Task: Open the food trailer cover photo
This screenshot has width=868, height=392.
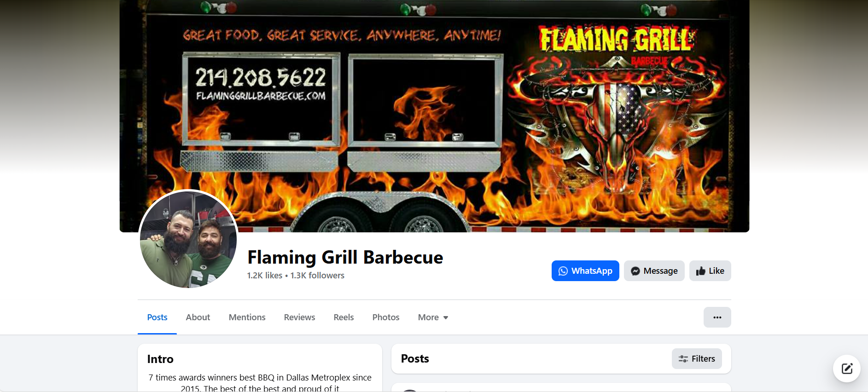Action: click(434, 116)
